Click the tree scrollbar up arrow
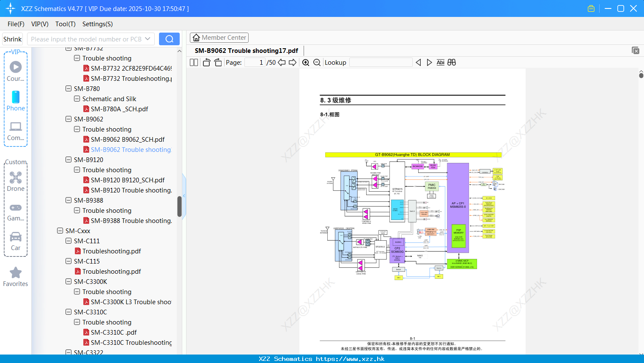The image size is (644, 363). [x=179, y=51]
